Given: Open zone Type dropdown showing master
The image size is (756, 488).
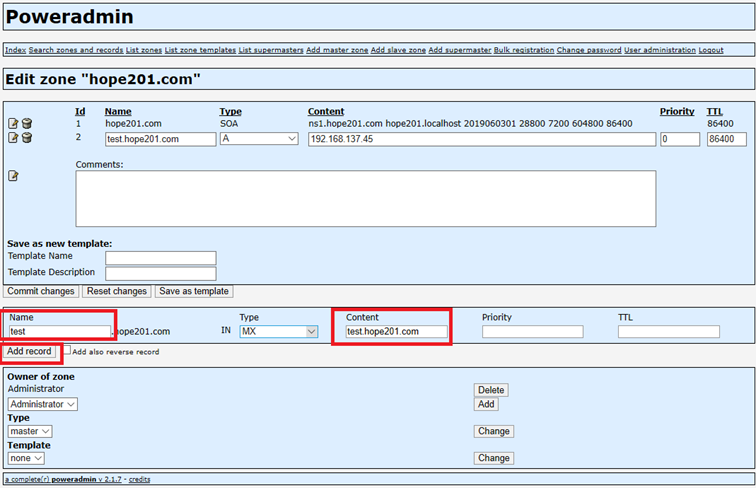Looking at the screenshot, I should (30, 431).
